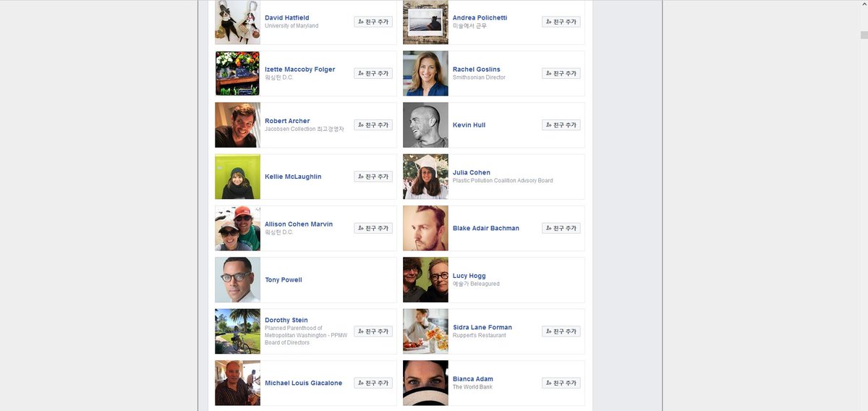The image size is (868, 411).
Task: Click Kellie McLaughlin's name link
Action: 293,177
